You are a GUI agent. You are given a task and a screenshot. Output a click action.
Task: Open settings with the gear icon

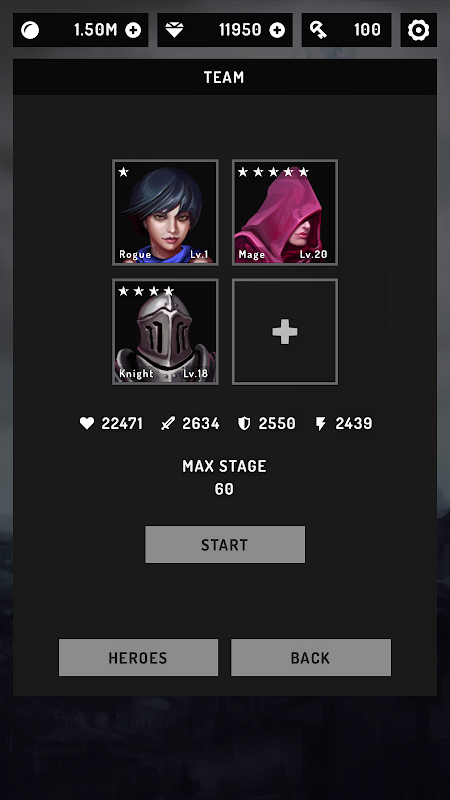(x=418, y=30)
